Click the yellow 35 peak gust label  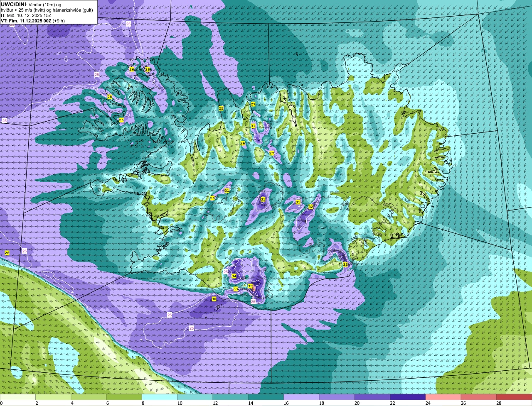tap(250, 286)
